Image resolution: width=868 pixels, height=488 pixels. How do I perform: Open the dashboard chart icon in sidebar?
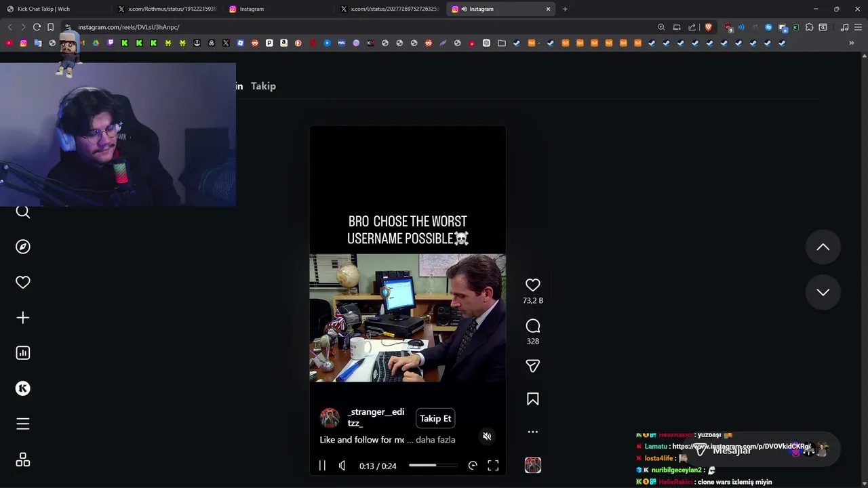point(23,353)
